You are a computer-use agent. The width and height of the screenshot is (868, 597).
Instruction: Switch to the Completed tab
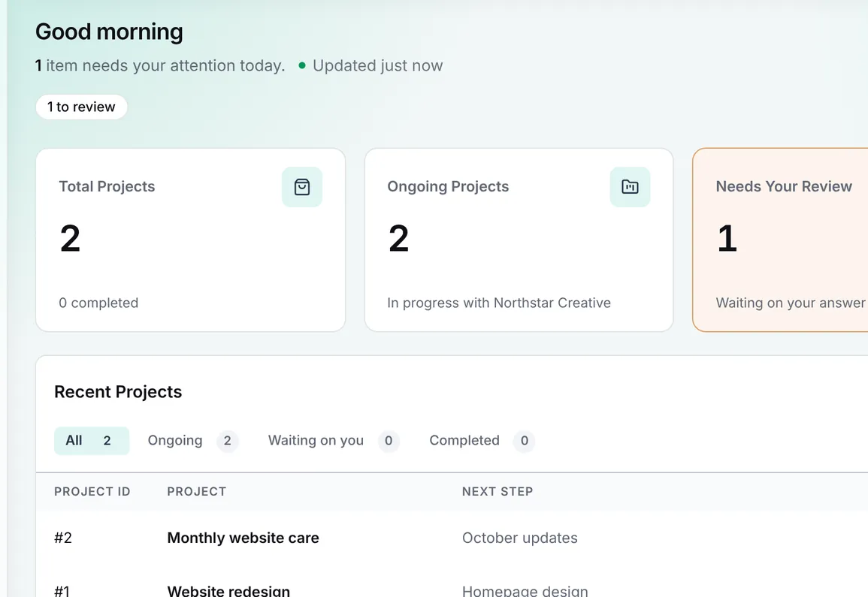(482, 440)
